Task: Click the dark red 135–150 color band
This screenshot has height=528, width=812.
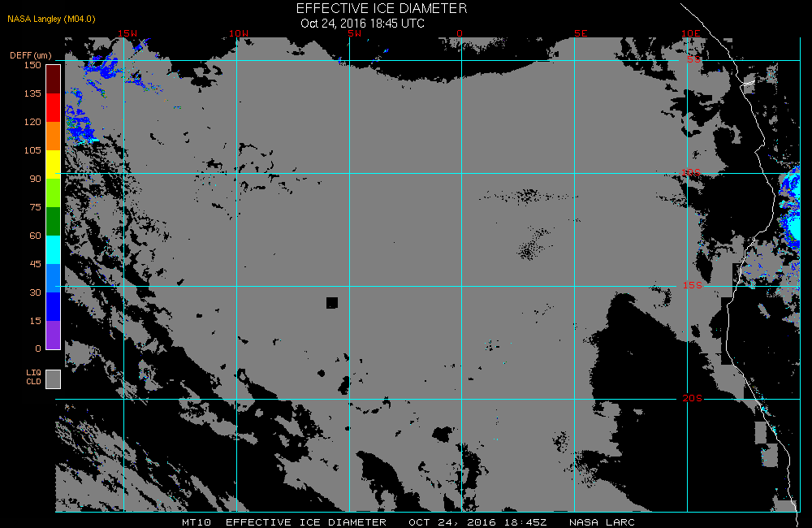Action: pyautogui.click(x=54, y=80)
